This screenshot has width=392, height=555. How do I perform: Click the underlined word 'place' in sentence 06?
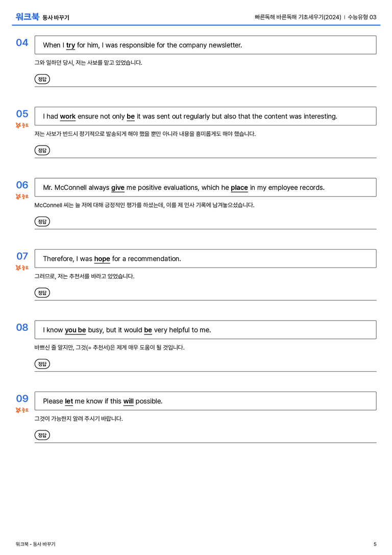(x=239, y=187)
